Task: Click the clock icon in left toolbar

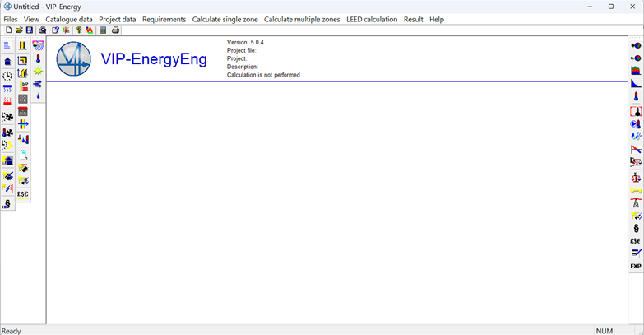Action: pyautogui.click(x=7, y=75)
